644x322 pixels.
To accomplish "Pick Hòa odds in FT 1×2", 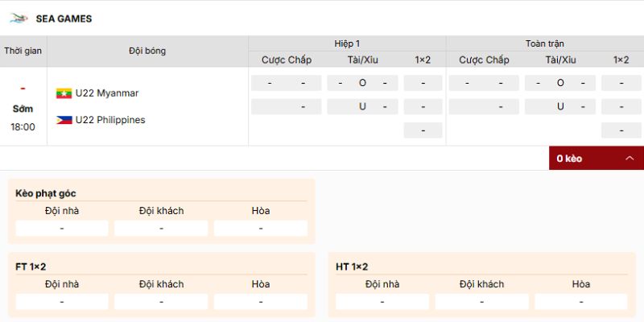I will [x=260, y=302].
